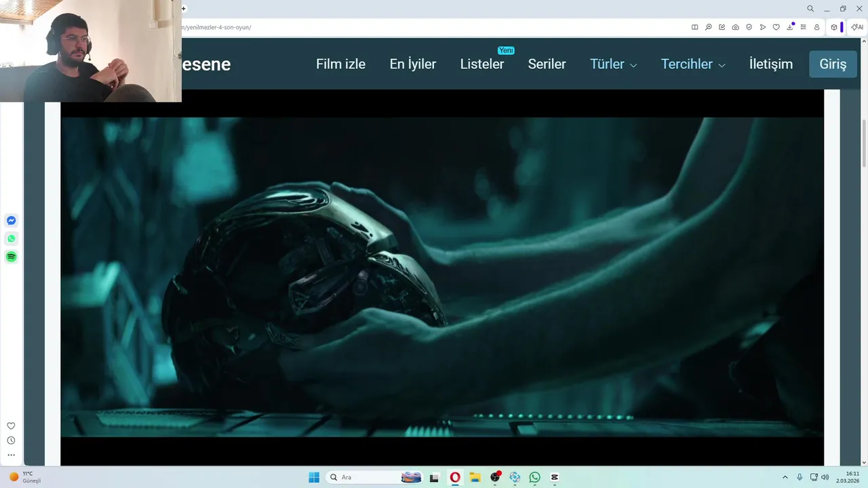Open a new tab with plus button

184,9
